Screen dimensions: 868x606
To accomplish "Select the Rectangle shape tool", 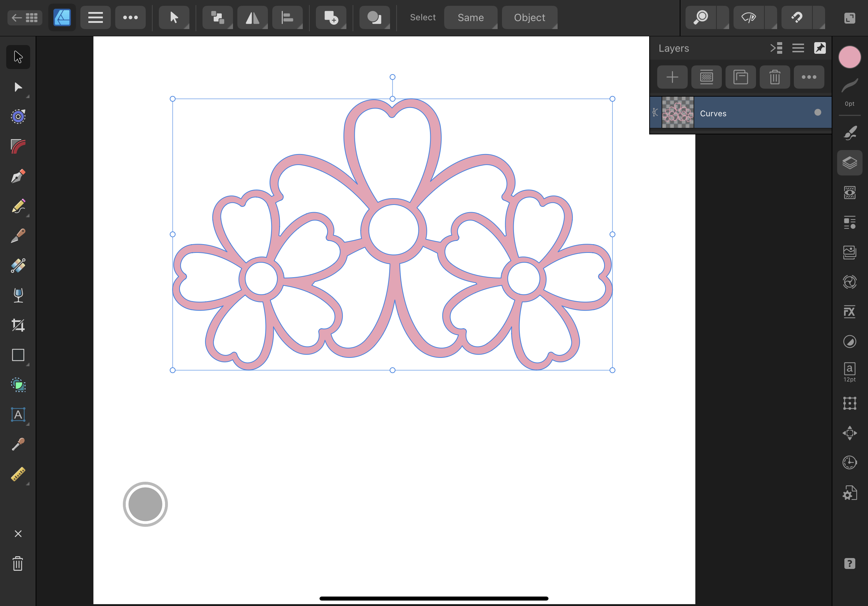I will (x=18, y=355).
